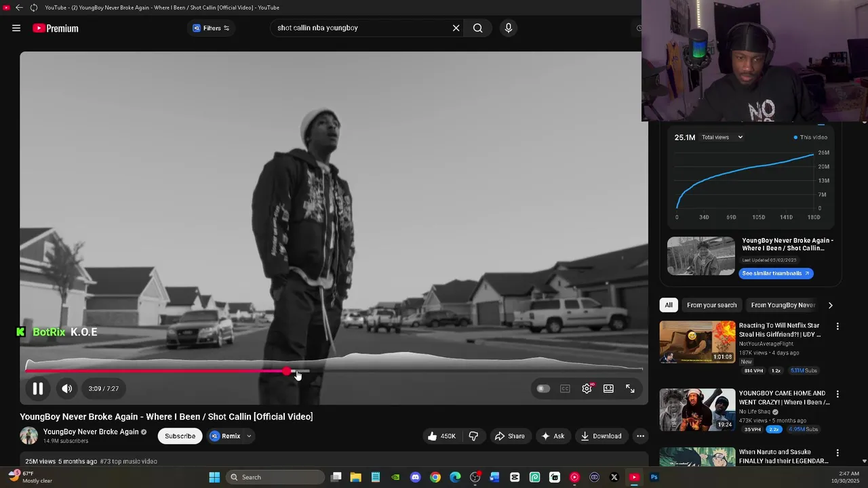Share the video
The image size is (868, 488).
[509, 436]
